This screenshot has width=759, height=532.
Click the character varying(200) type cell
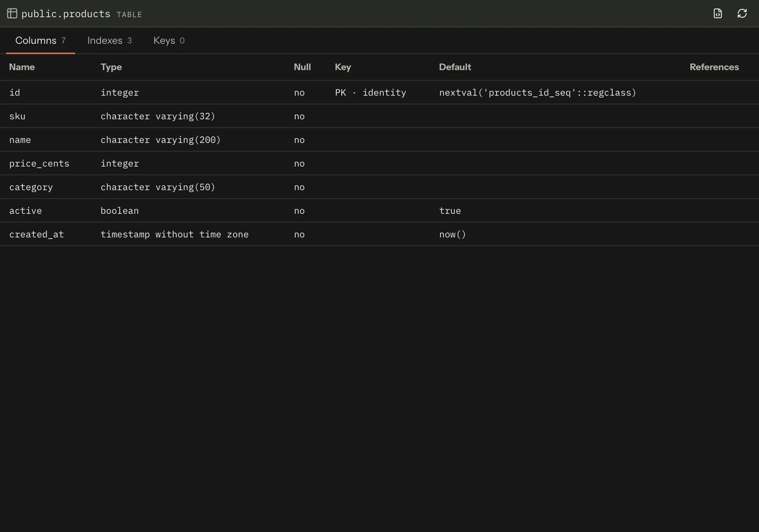pyautogui.click(x=161, y=140)
